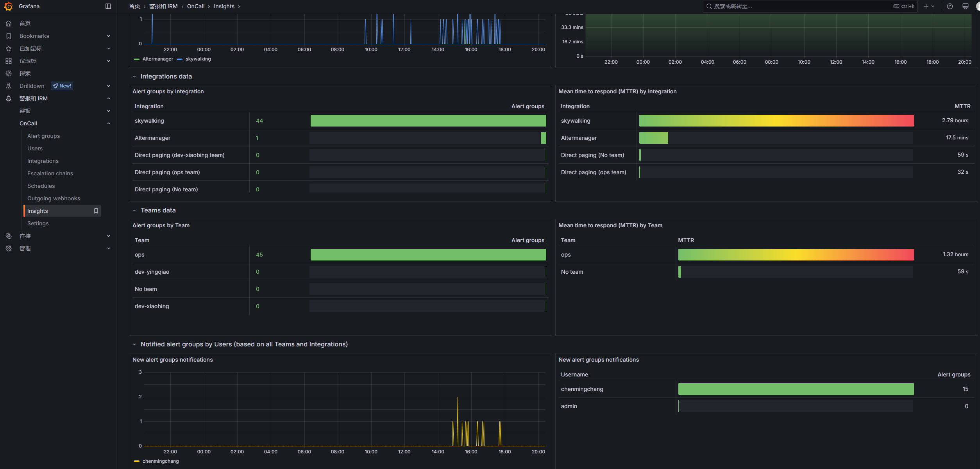Viewport: 980px width, 469px height.
Task: Click ops team 1.32 hours gradient bar
Action: coord(796,255)
